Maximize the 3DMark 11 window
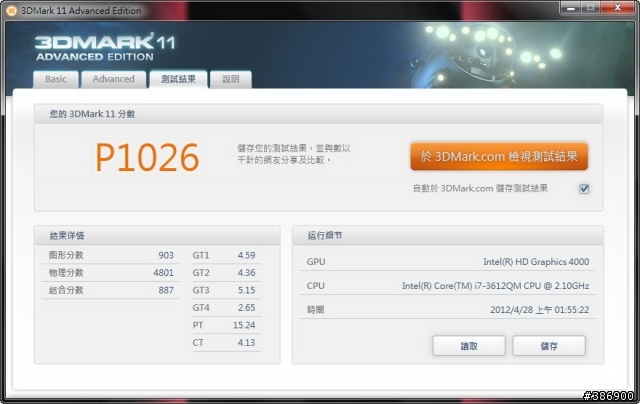640x404 pixels. coord(590,8)
